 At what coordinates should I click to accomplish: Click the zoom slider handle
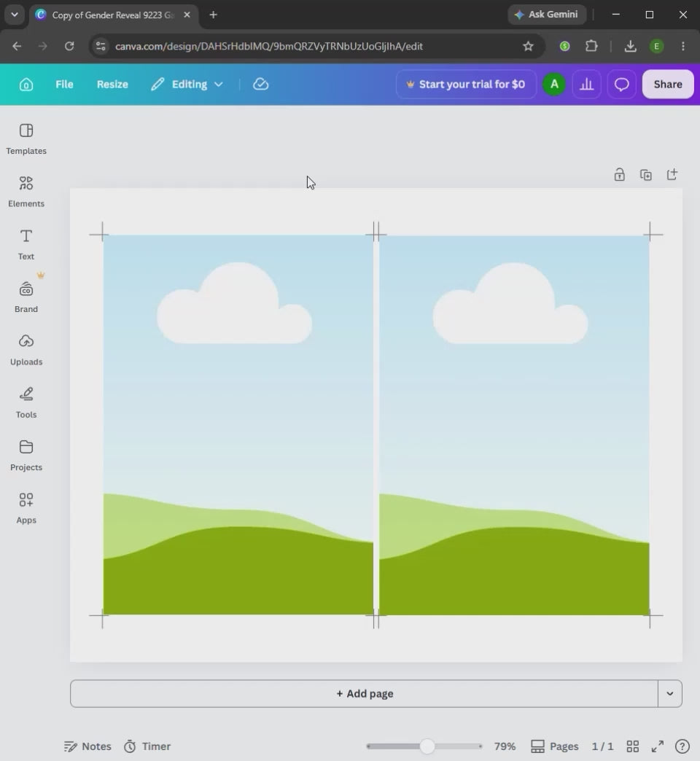tap(427, 746)
